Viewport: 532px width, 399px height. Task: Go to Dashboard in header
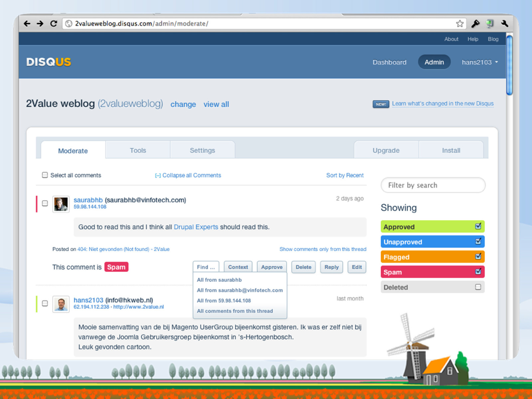coord(389,62)
